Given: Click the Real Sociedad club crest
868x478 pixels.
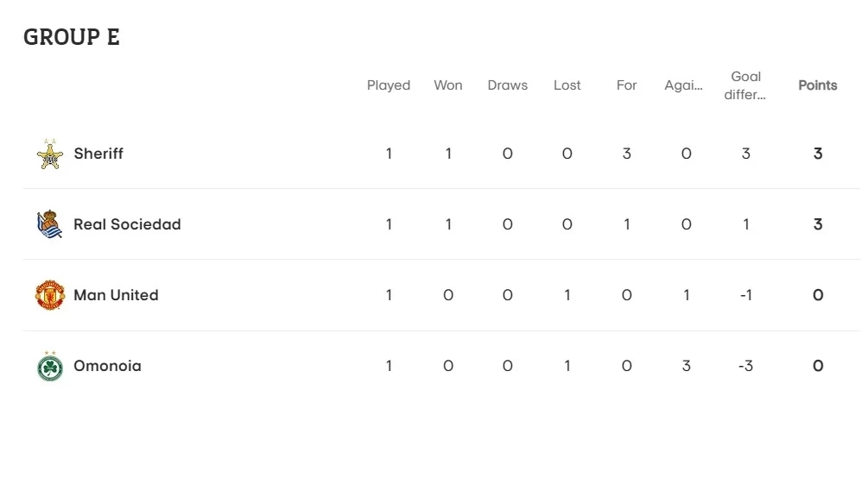Looking at the screenshot, I should tap(50, 224).
